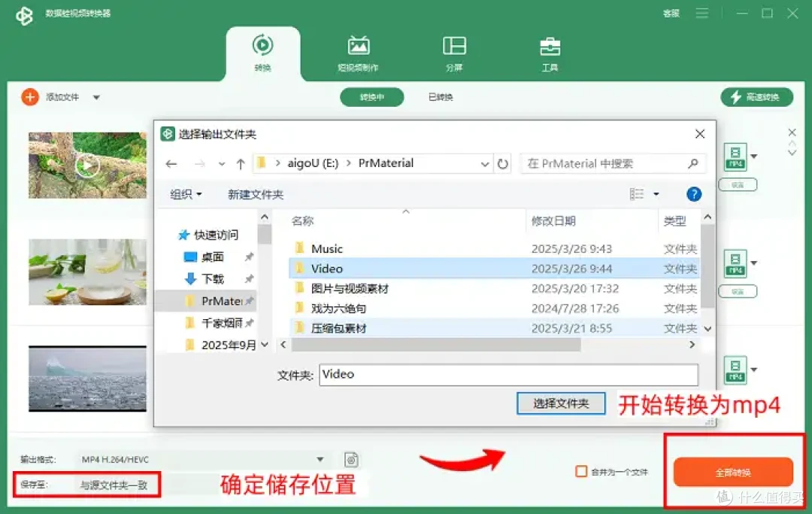The height and width of the screenshot is (514, 812).
Task: Click the MP4 format icon of second video
Action: click(x=735, y=263)
